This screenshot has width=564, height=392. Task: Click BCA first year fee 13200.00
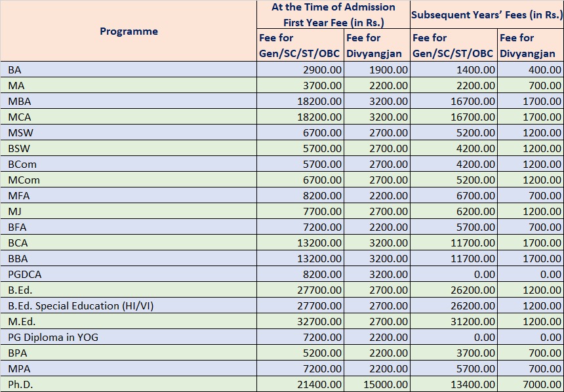[x=300, y=243]
